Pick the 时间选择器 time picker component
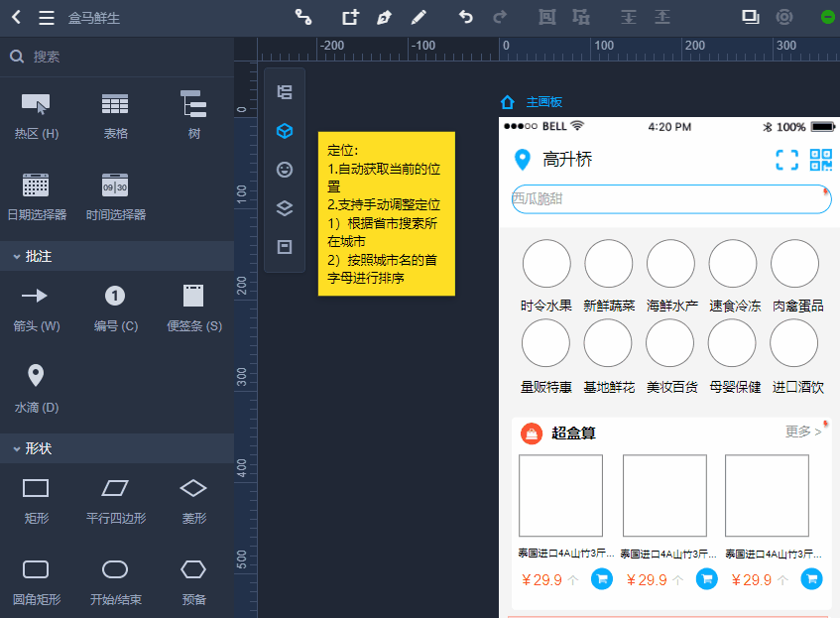Viewport: 840px width, 618px height. pyautogui.click(x=116, y=196)
